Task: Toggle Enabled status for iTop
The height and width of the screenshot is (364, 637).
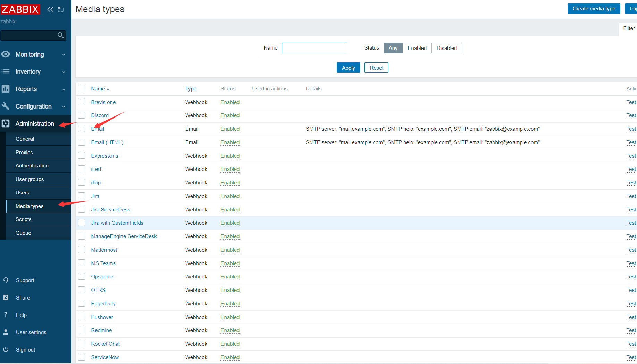Action: [x=230, y=182]
